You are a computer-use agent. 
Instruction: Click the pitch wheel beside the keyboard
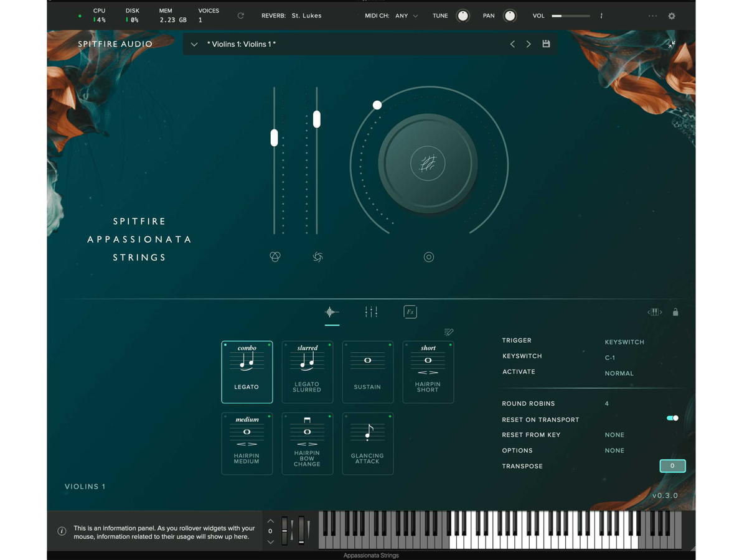(284, 531)
